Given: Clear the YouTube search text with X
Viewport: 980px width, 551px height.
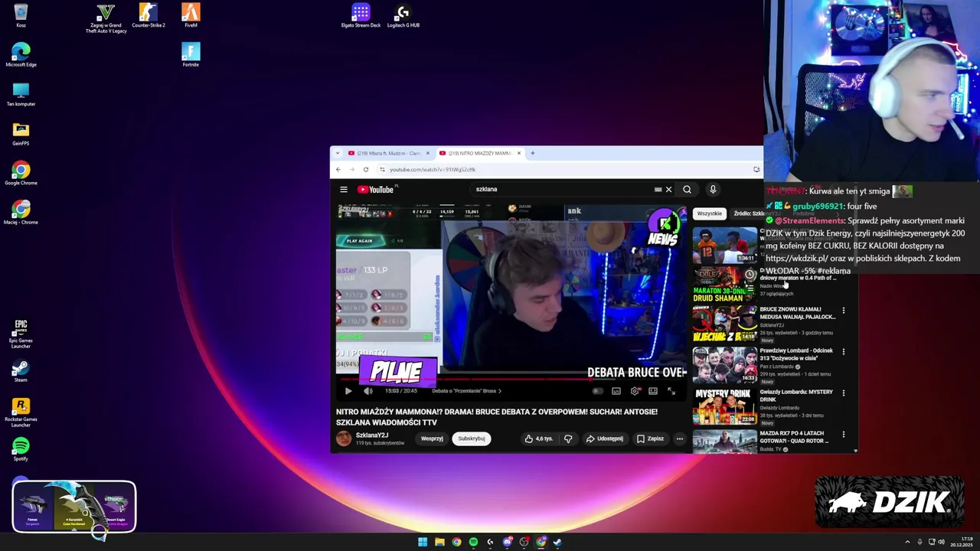Looking at the screenshot, I should pos(668,189).
